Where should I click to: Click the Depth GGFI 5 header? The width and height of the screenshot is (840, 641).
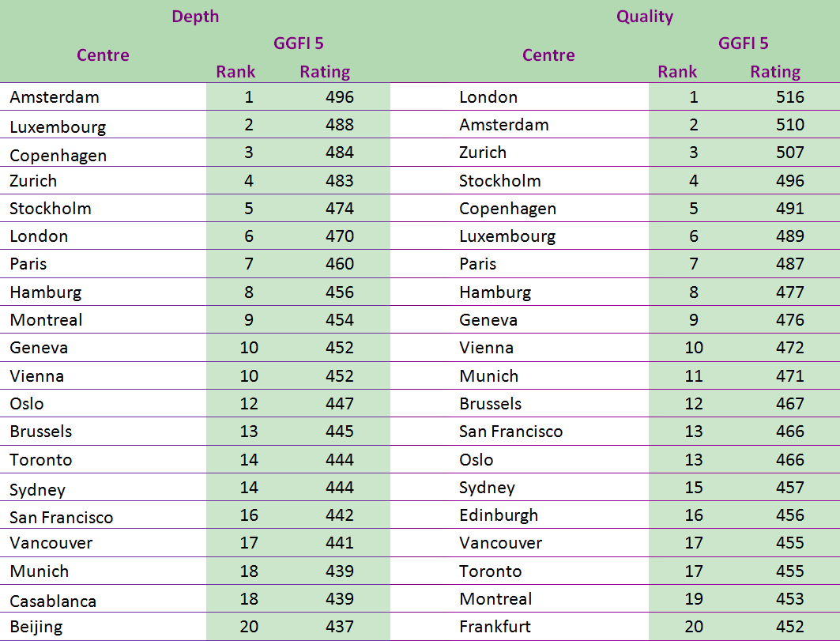click(299, 43)
